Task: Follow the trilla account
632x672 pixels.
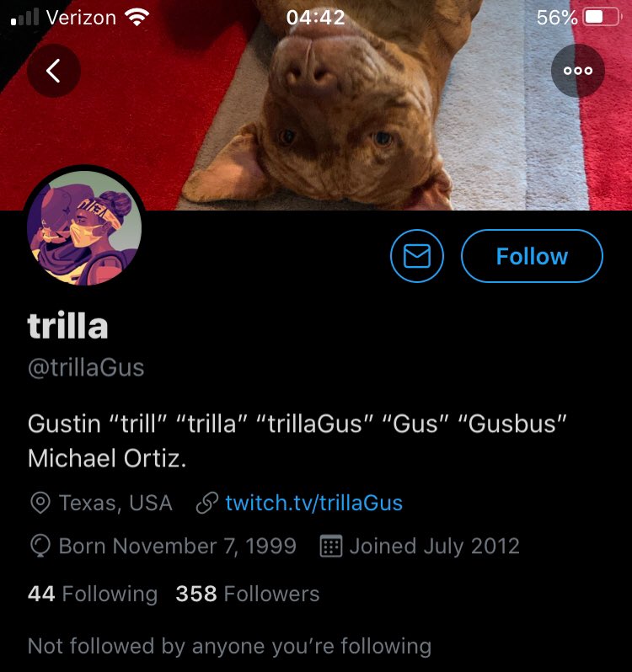Action: click(532, 256)
